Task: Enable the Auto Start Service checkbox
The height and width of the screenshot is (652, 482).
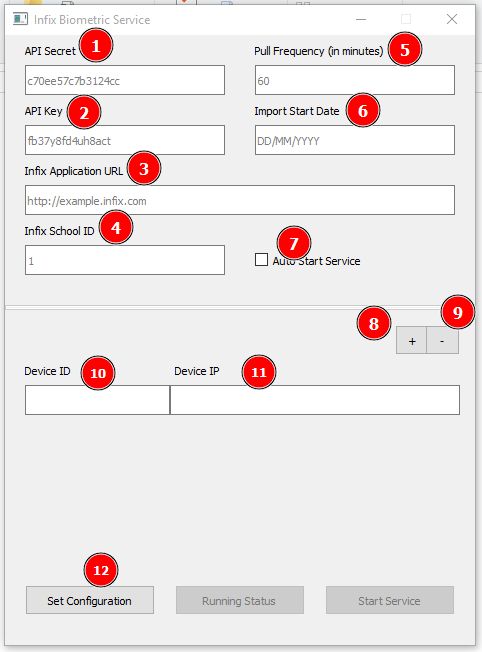Action: coord(261,259)
